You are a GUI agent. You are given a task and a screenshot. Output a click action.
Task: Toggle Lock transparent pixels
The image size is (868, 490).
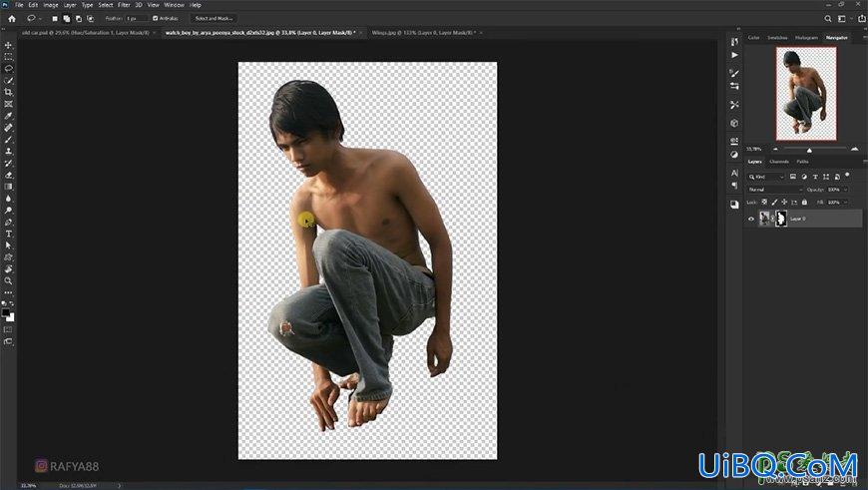[x=764, y=203]
